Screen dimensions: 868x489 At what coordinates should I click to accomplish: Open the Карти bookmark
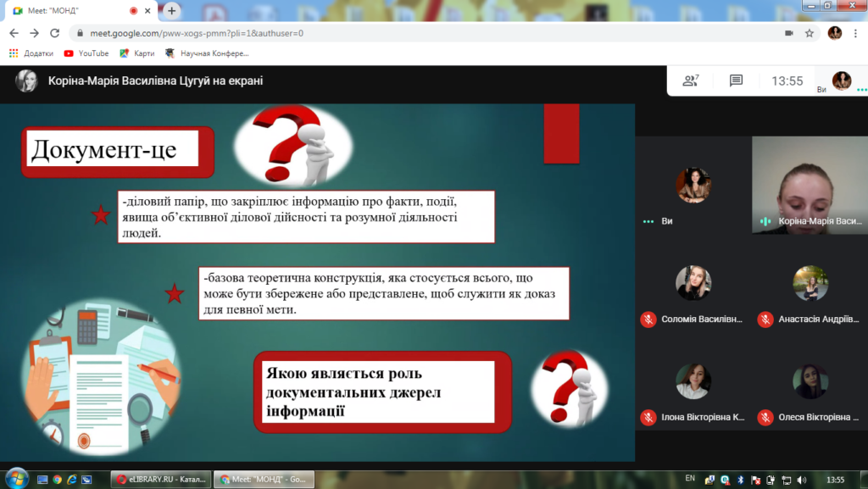point(136,53)
